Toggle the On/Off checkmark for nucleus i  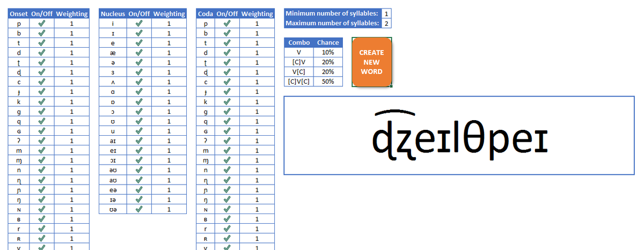[x=139, y=24]
